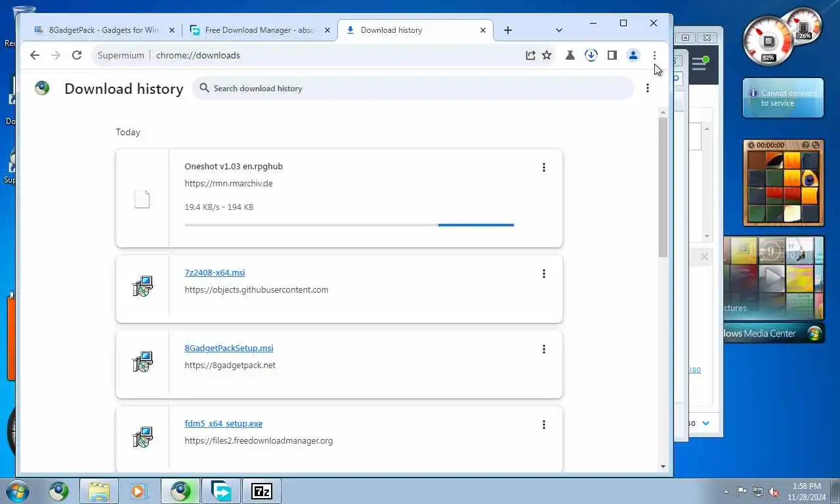Click the Today date heading
Image resolution: width=840 pixels, height=504 pixels.
point(128,132)
